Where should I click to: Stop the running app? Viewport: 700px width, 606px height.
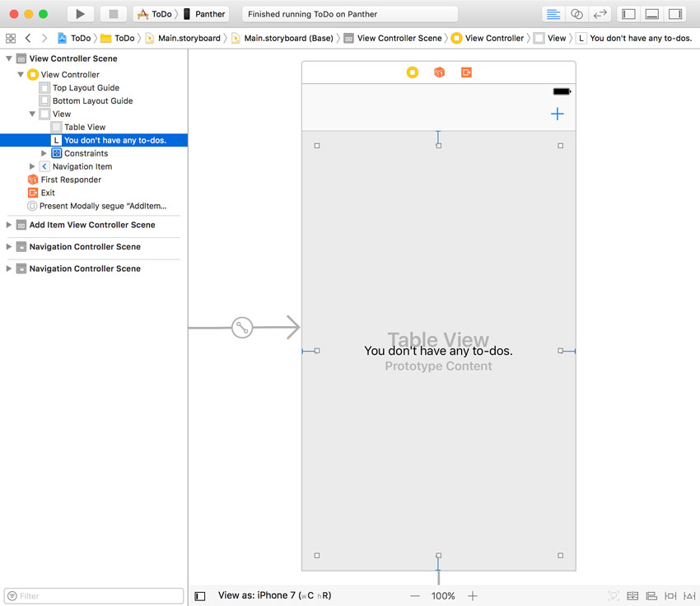click(x=114, y=14)
